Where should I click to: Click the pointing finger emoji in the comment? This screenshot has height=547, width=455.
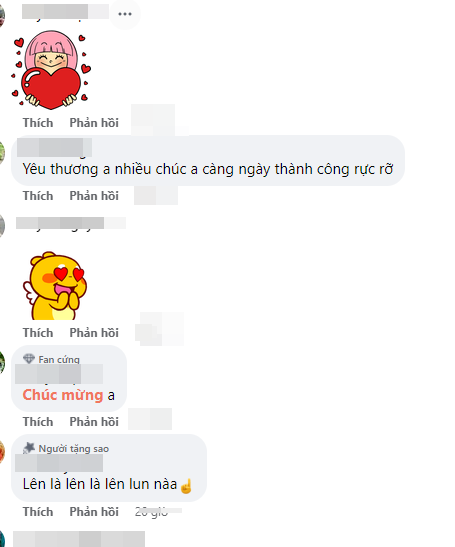(186, 486)
